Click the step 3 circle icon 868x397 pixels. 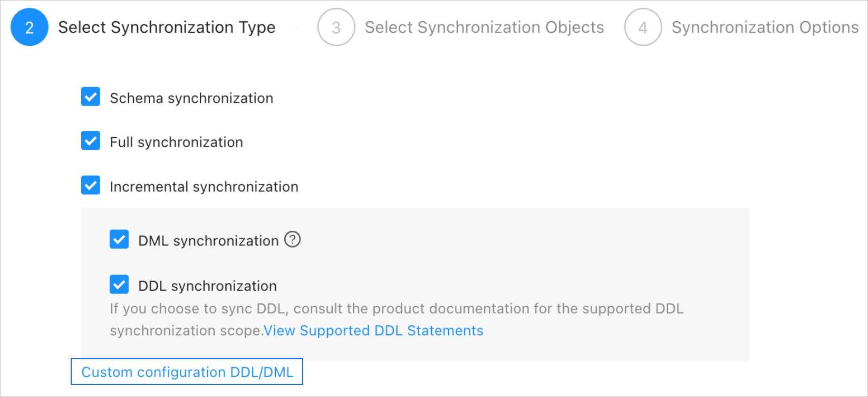[x=336, y=27]
